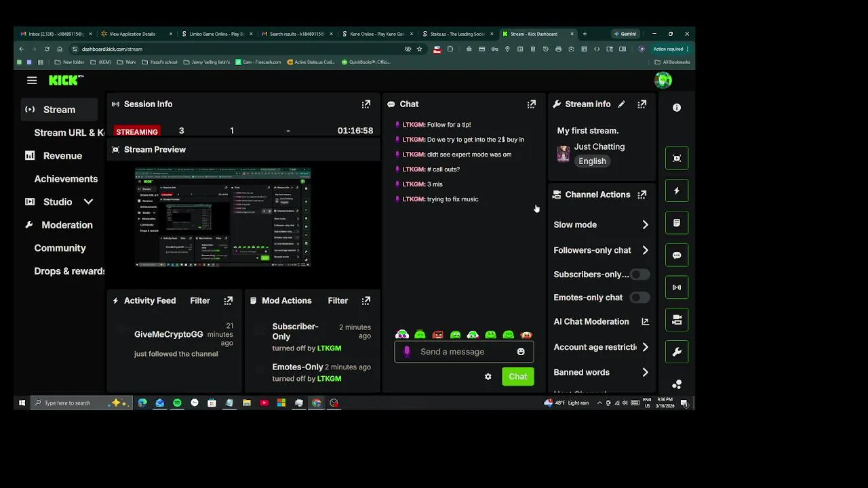Toggle the lightning activity widget in right rail
The height and width of the screenshot is (488, 868).
677,191
